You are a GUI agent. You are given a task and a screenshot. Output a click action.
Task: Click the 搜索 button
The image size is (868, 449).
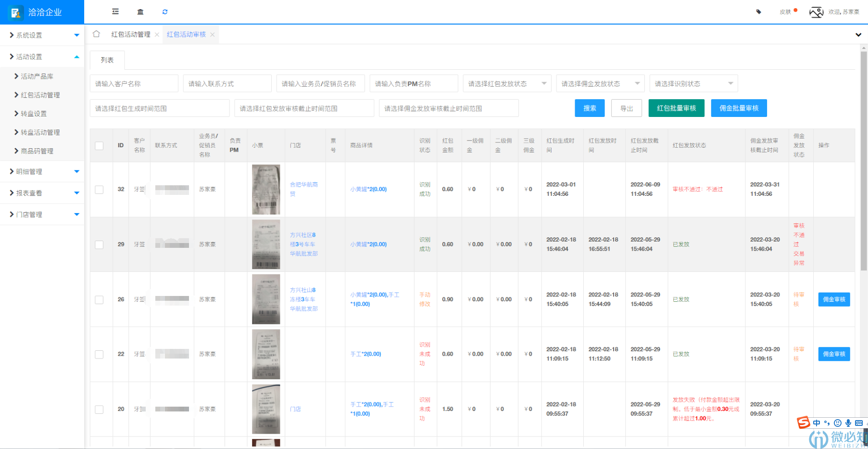coord(590,108)
